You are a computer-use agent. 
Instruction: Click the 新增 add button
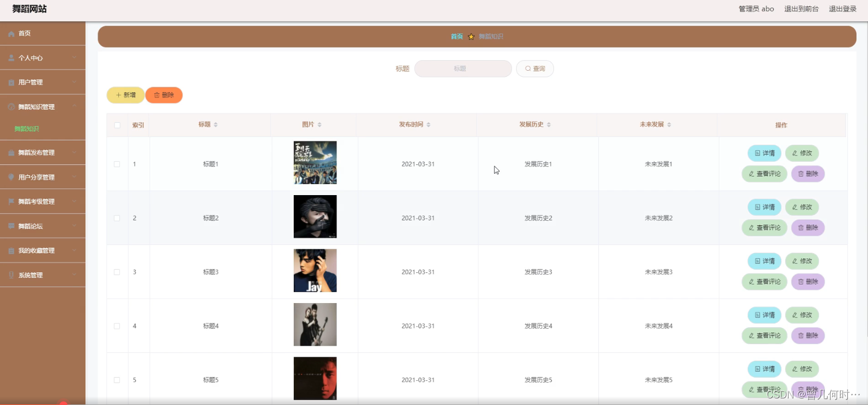point(125,95)
